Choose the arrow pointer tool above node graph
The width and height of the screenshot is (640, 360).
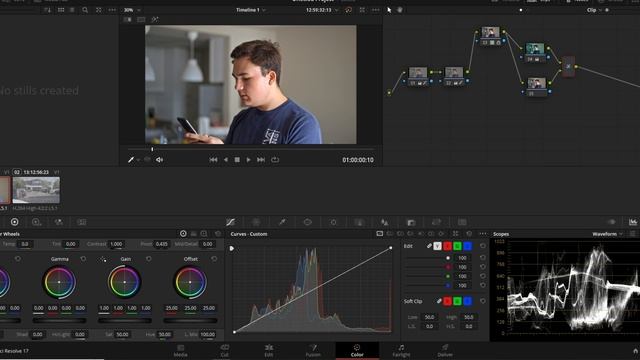click(x=389, y=10)
